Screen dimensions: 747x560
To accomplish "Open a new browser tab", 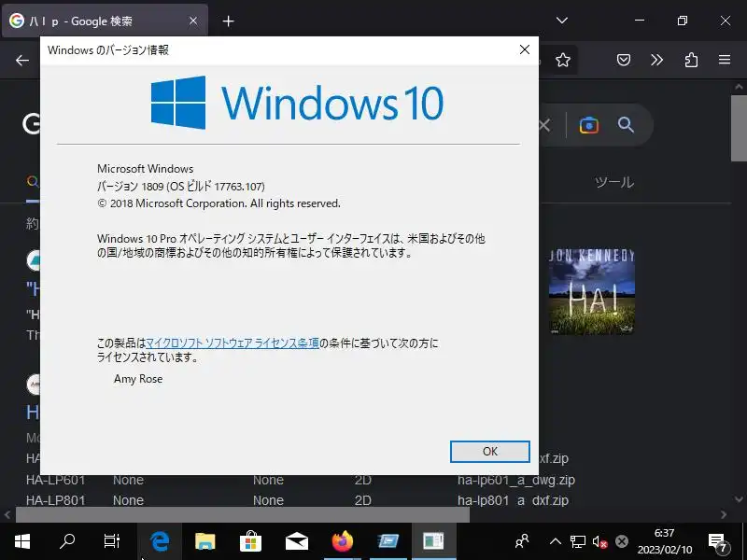I will (x=228, y=21).
